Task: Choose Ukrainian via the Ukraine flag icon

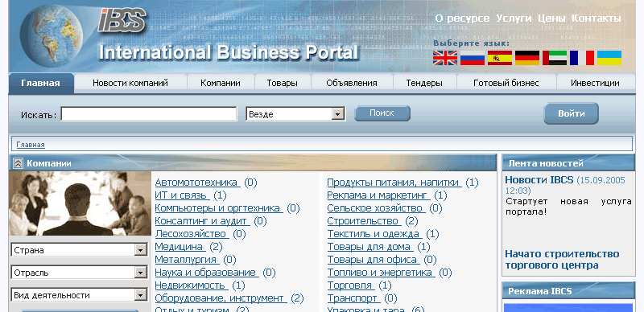Action: pos(609,58)
